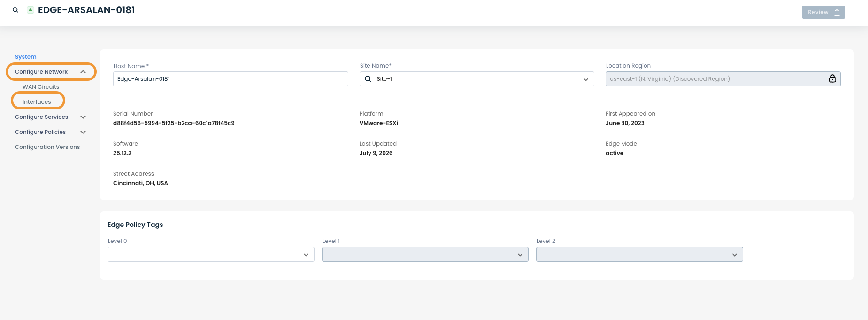Collapse the Configure Network menu
The height and width of the screenshot is (320, 868).
tap(51, 72)
